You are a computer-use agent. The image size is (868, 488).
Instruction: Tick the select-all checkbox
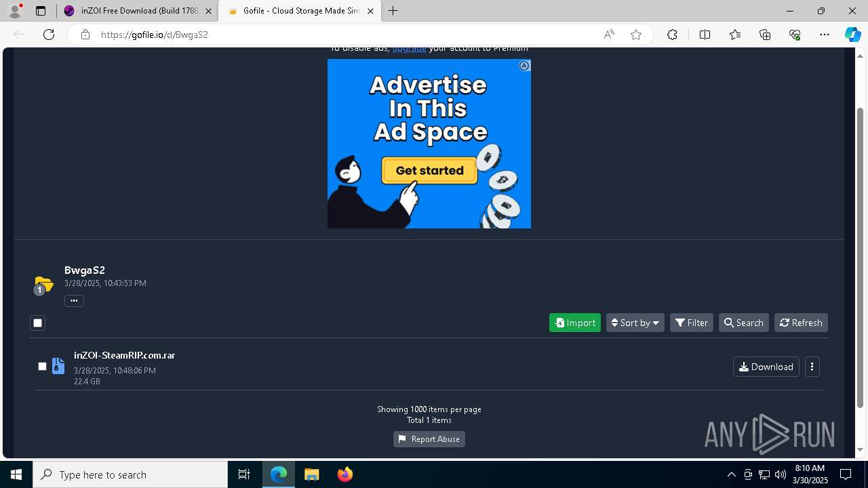38,323
